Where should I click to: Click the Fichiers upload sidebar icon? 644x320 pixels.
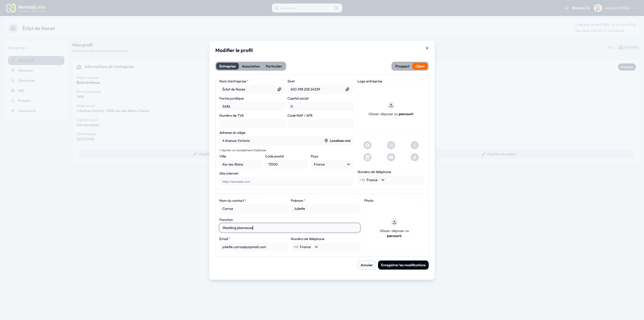(13, 101)
